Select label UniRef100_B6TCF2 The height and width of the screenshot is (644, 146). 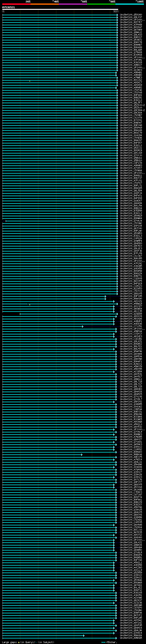[x=131, y=615]
